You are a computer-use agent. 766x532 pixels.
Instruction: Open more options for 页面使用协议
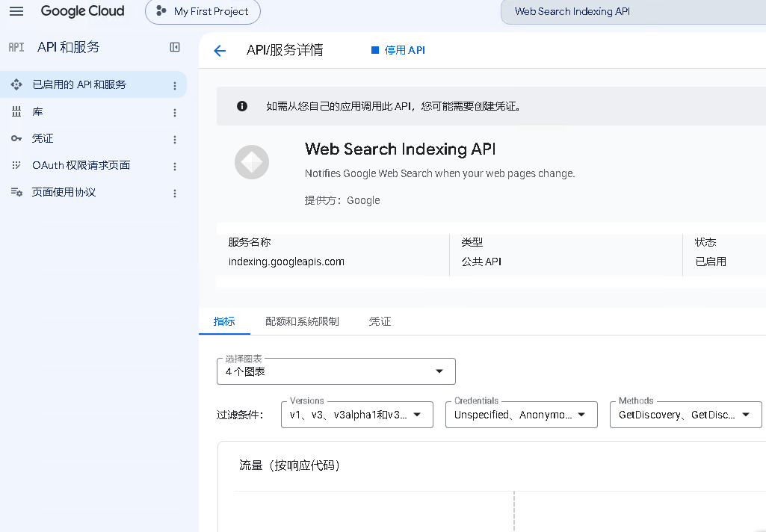click(x=175, y=194)
